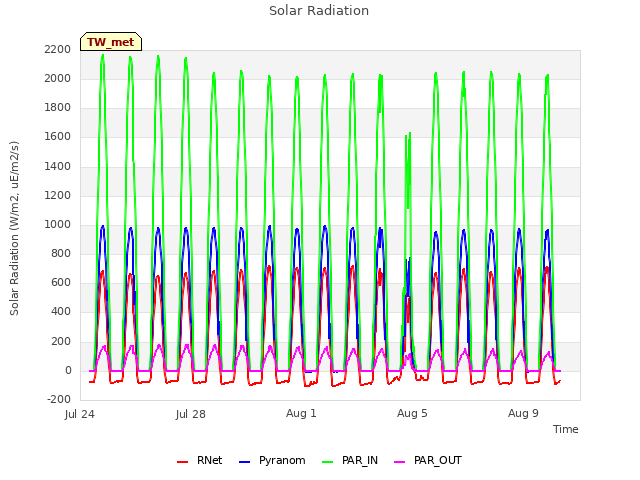The image size is (640, 480).
Task: Click the Aug 9 x-axis tick label
Action: (523, 413)
